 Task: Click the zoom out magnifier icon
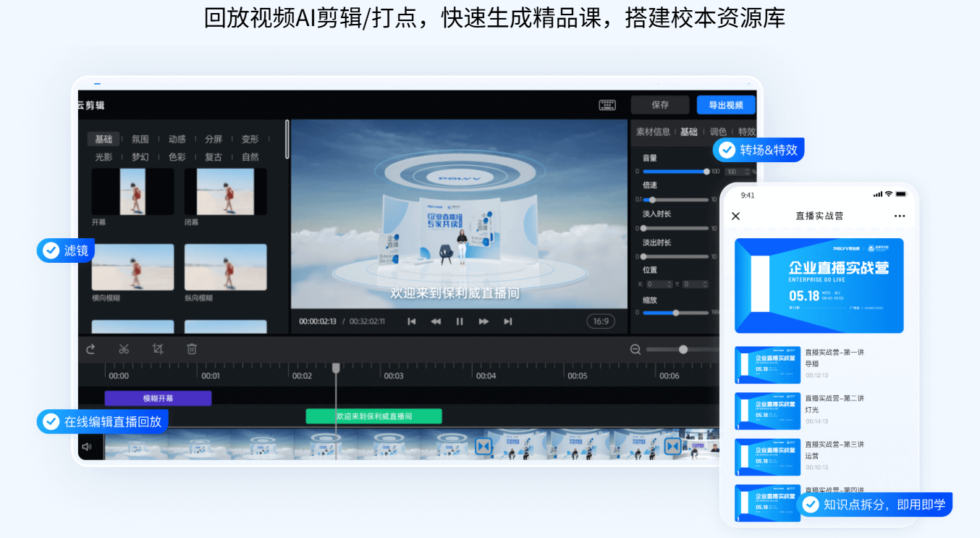pos(635,350)
